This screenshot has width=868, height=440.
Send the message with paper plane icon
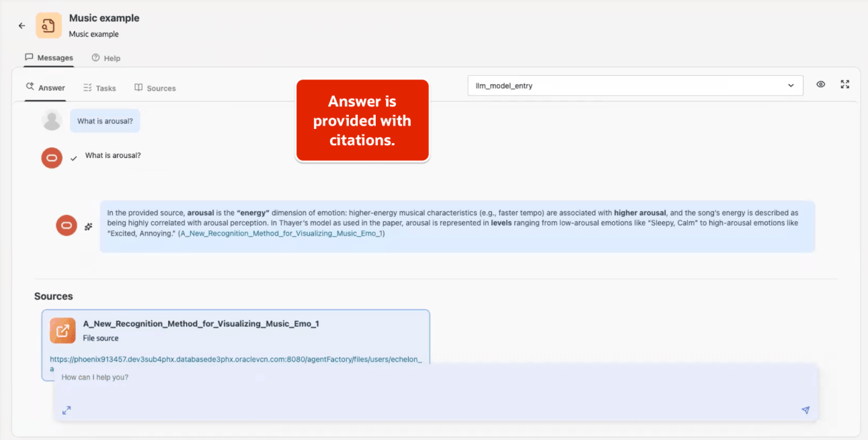pyautogui.click(x=805, y=410)
